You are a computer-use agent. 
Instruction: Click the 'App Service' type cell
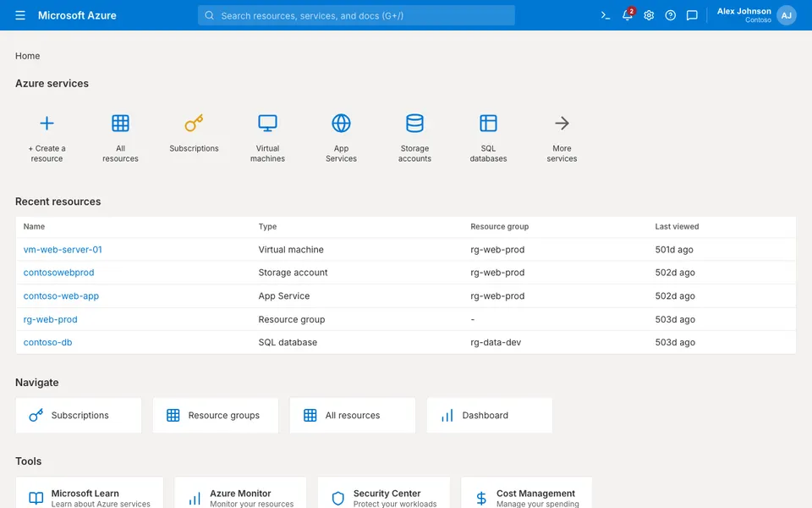(x=284, y=296)
